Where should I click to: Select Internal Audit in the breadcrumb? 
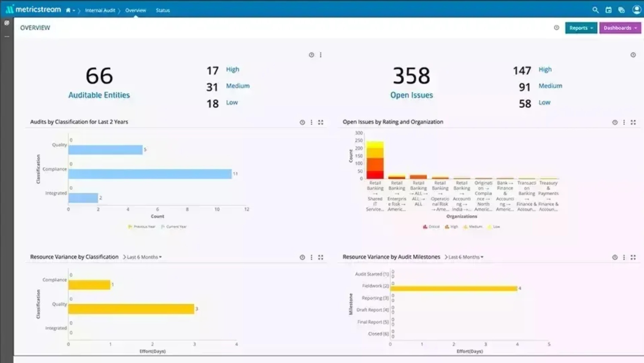click(x=100, y=10)
